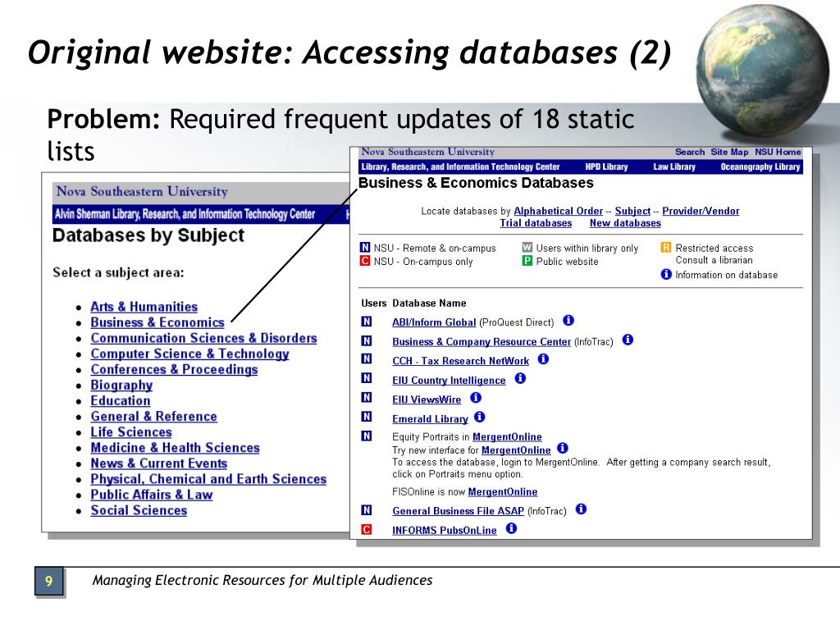Click info icon next to INFORMS PubsOnLine
The image size is (840, 630).
(x=512, y=528)
